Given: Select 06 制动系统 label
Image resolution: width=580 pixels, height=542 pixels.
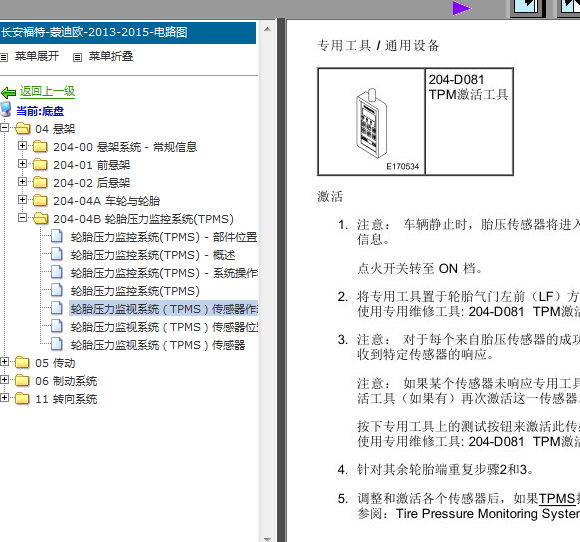Looking at the screenshot, I should pyautogui.click(x=66, y=381).
